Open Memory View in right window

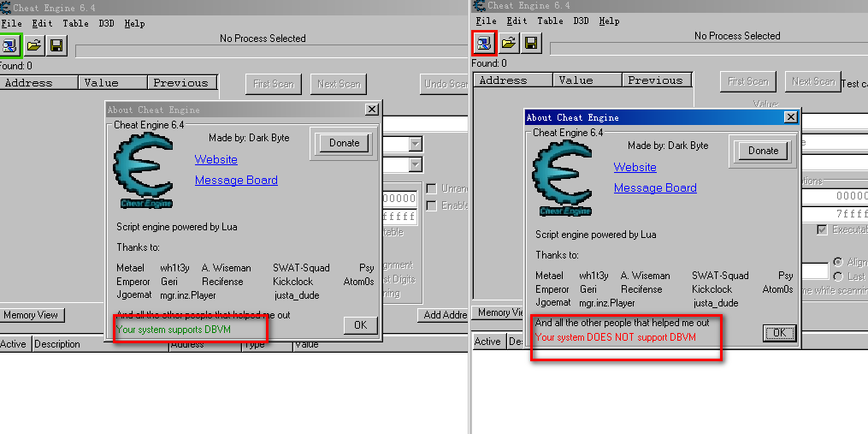[499, 312]
